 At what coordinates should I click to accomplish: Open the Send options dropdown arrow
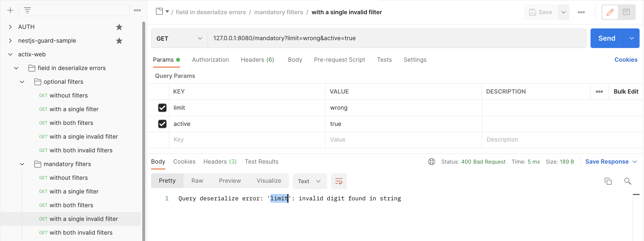(631, 38)
